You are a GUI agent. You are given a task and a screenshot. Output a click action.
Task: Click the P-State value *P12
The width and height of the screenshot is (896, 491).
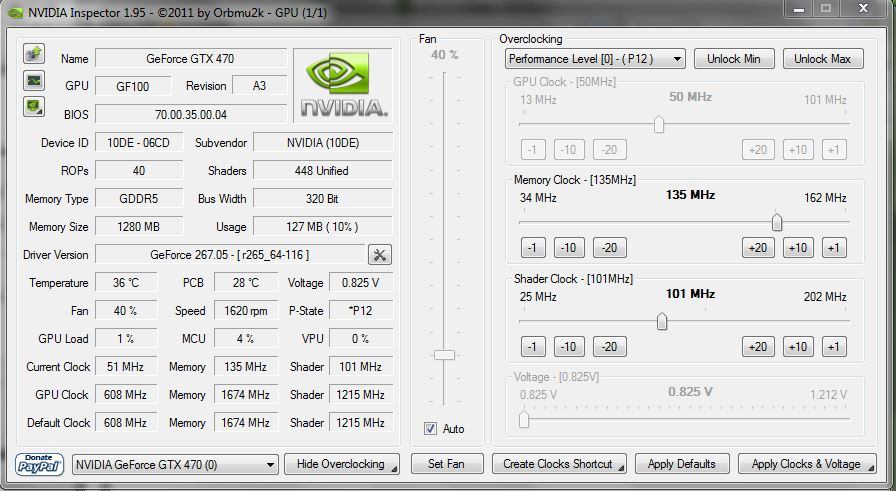(x=361, y=311)
